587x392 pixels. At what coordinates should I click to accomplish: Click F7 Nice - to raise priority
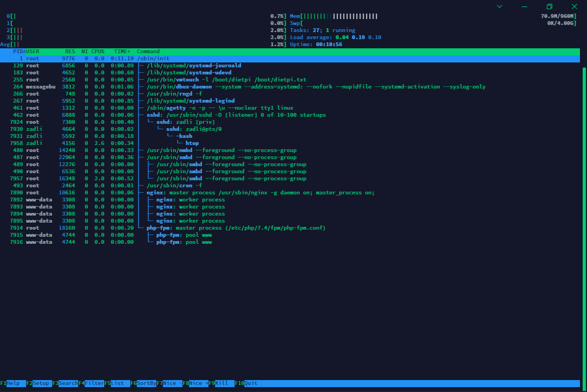click(x=169, y=383)
